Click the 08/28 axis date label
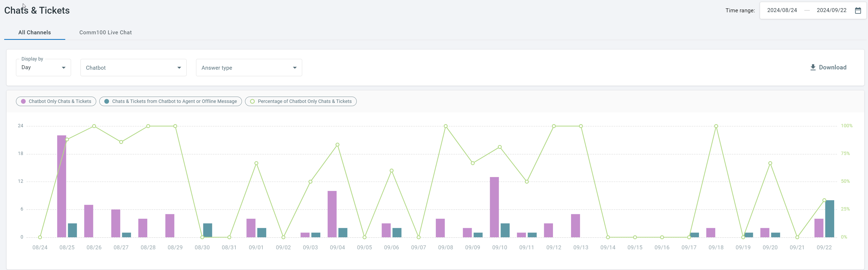The width and height of the screenshot is (868, 270). pyautogui.click(x=148, y=247)
